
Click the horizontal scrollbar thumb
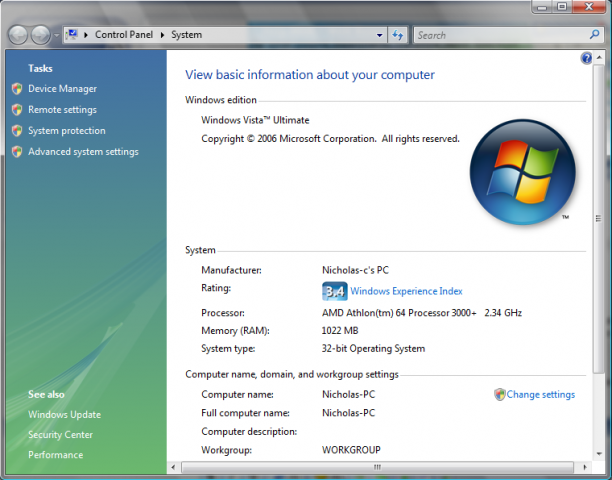coord(377,467)
